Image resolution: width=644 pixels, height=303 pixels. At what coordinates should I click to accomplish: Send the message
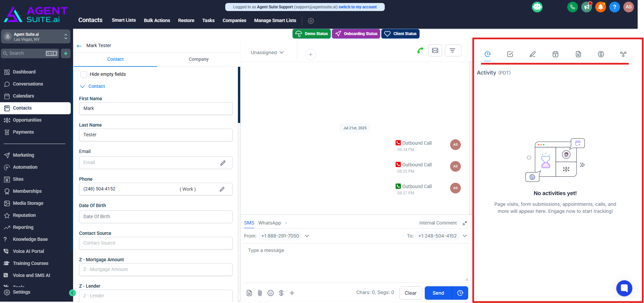point(438,293)
